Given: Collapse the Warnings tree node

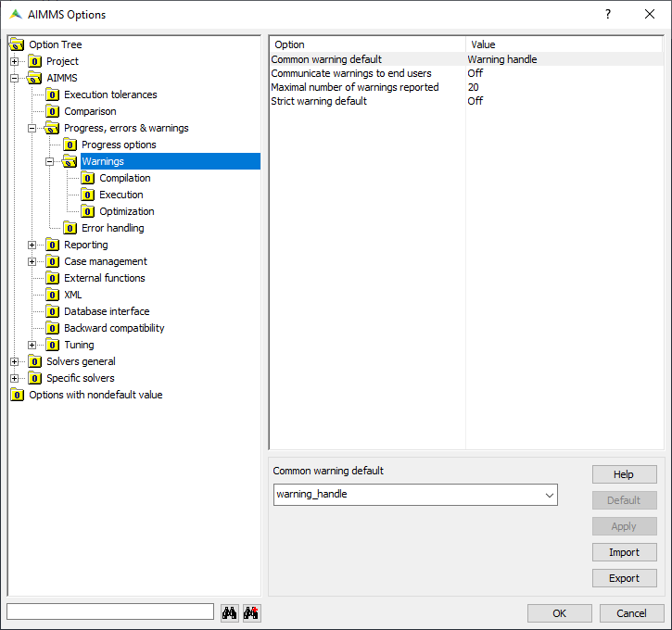Looking at the screenshot, I should point(50,161).
